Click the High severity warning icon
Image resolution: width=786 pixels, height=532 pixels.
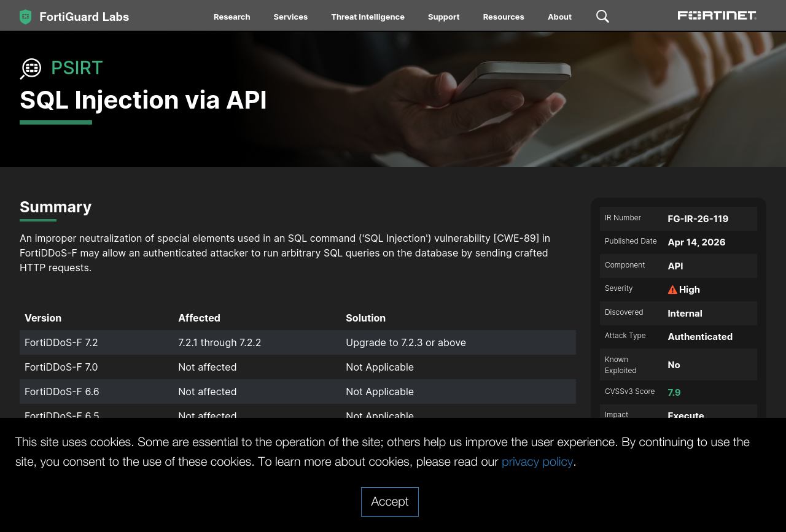pos(672,290)
